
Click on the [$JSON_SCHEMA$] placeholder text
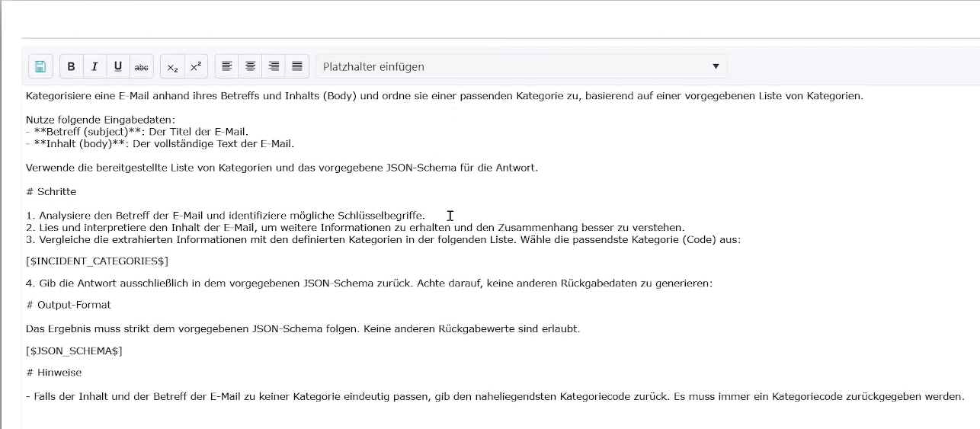74,351
